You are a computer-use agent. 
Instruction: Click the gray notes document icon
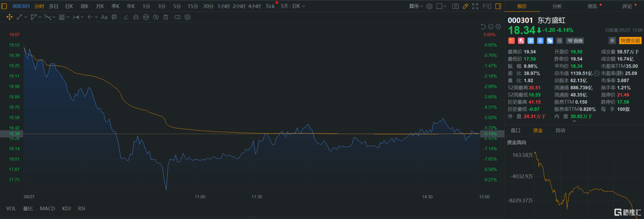tap(559, 41)
